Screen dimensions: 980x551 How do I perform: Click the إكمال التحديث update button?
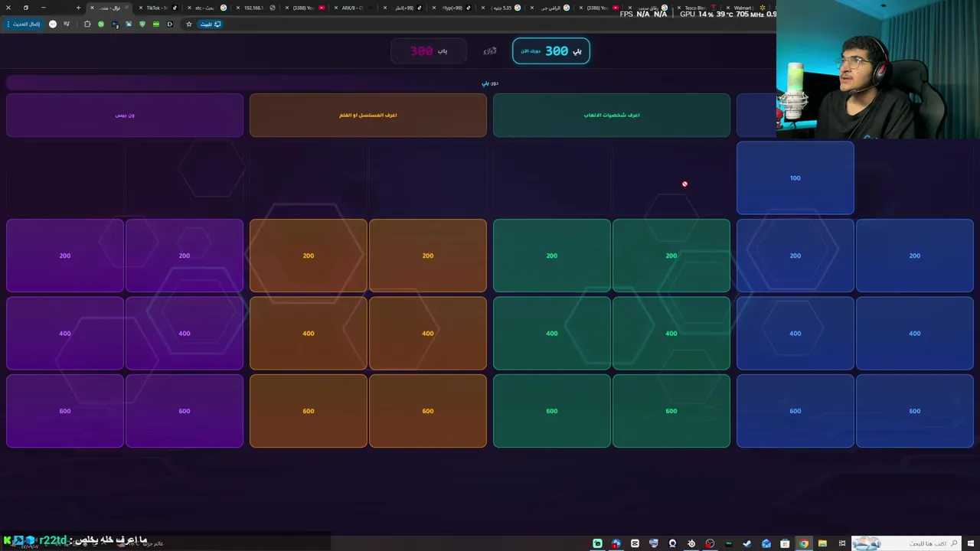[24, 24]
